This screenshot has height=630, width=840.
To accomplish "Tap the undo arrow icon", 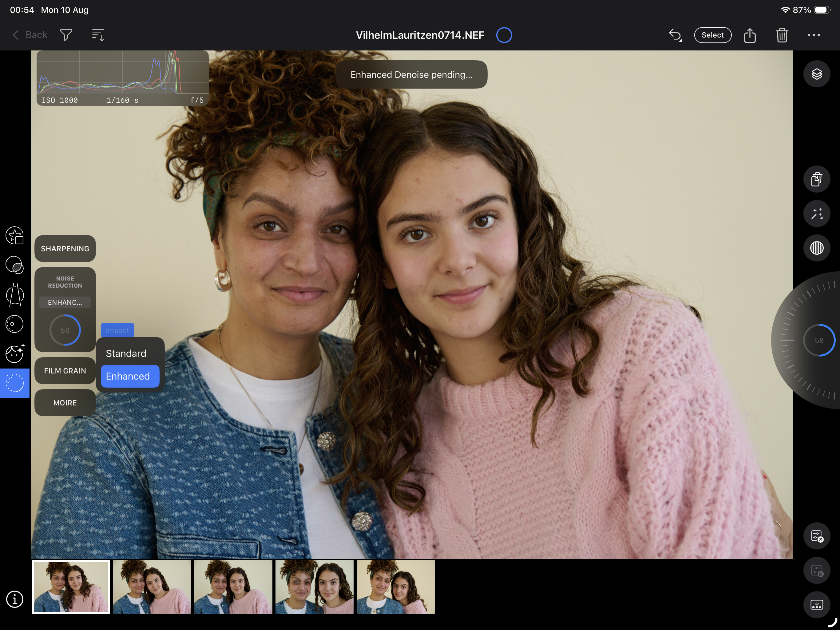I will 675,35.
